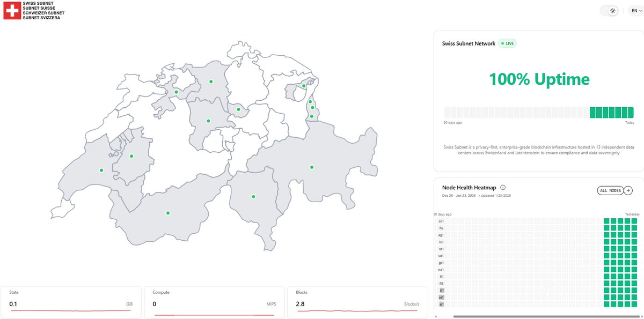Select the bottom Liechtenstein node dot
This screenshot has height=319, width=644.
click(x=312, y=116)
